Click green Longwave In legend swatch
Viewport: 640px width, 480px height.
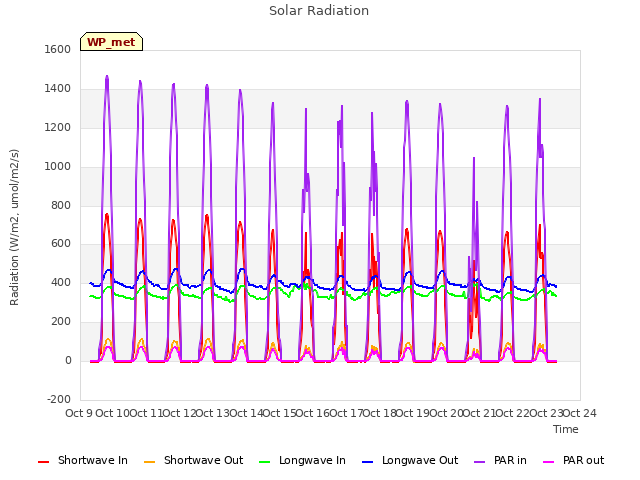[264, 462]
